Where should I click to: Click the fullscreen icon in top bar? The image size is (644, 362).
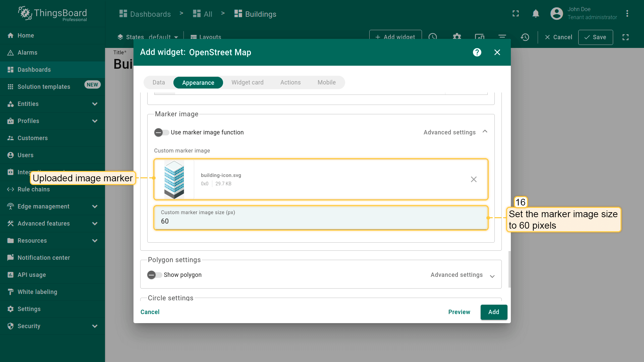(516, 14)
